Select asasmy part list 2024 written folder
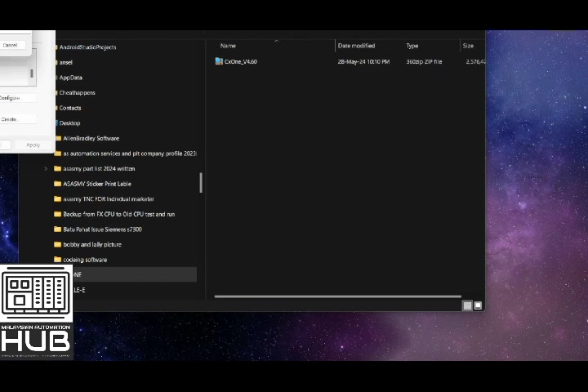The height and width of the screenshot is (392, 588). (x=99, y=169)
